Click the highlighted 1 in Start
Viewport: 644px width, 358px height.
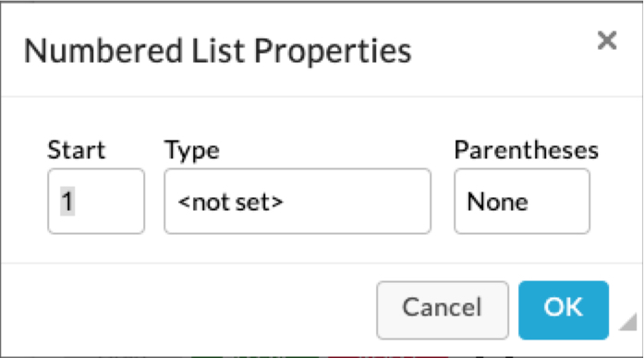pyautogui.click(x=67, y=202)
